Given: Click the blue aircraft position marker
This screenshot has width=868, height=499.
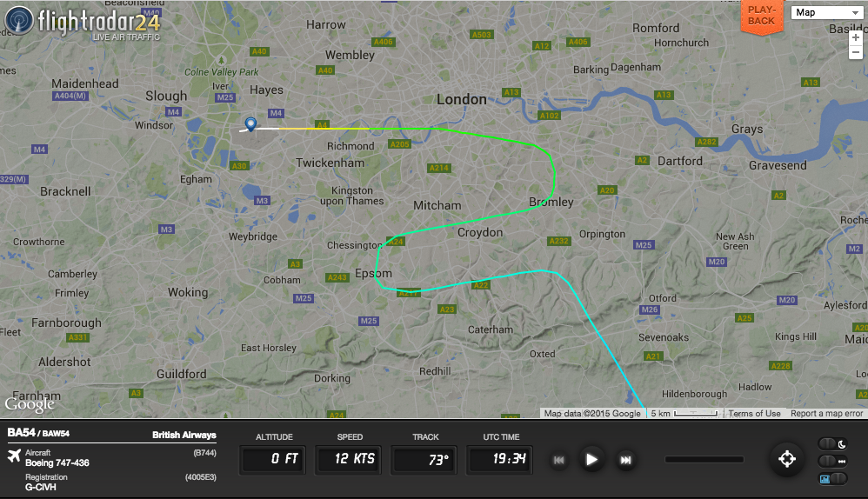Looking at the screenshot, I should pyautogui.click(x=250, y=123).
